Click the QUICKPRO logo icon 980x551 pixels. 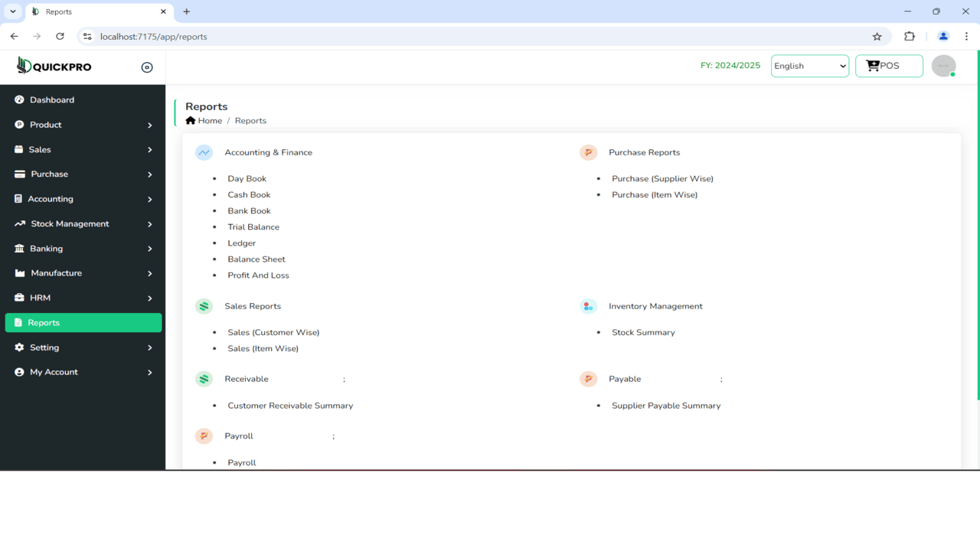pyautogui.click(x=24, y=66)
